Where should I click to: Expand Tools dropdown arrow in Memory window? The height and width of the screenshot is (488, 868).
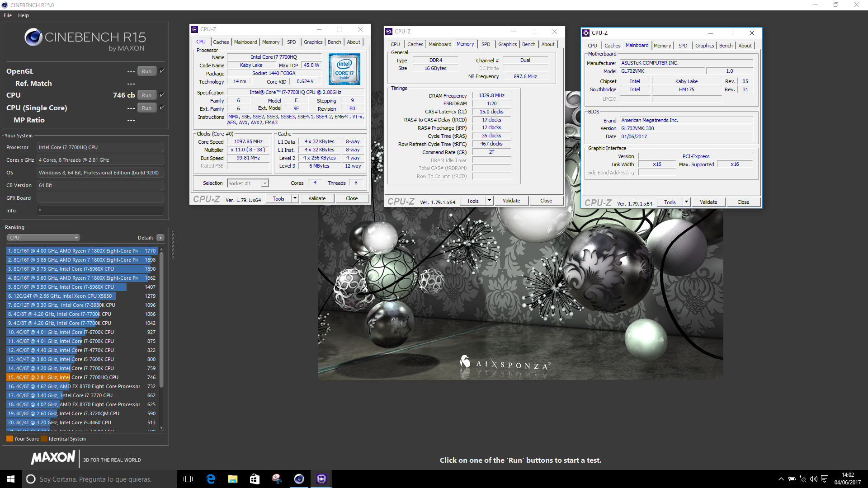[x=489, y=201]
